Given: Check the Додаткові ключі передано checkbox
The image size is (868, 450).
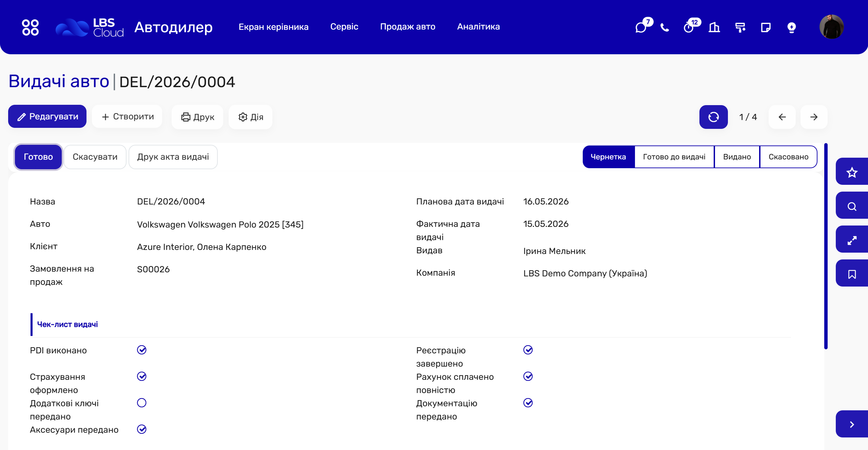Looking at the screenshot, I should [x=142, y=403].
